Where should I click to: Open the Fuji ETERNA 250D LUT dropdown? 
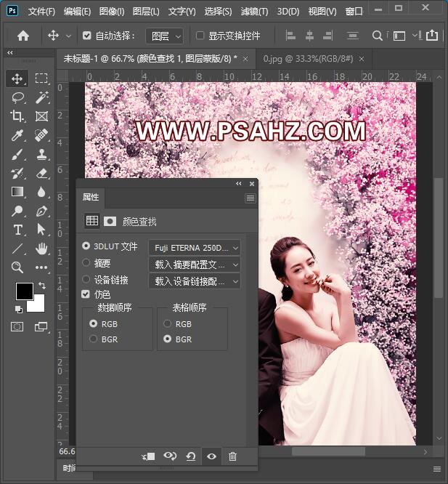pyautogui.click(x=195, y=248)
